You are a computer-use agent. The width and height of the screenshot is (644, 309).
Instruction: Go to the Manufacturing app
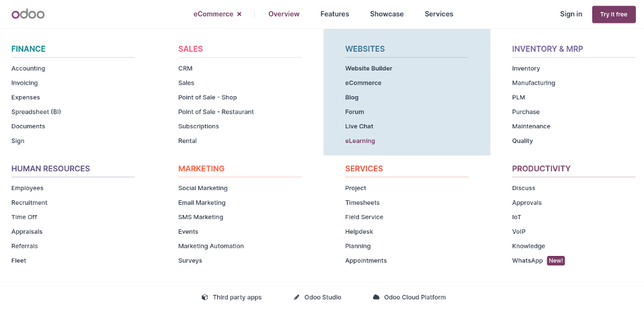coord(534,83)
